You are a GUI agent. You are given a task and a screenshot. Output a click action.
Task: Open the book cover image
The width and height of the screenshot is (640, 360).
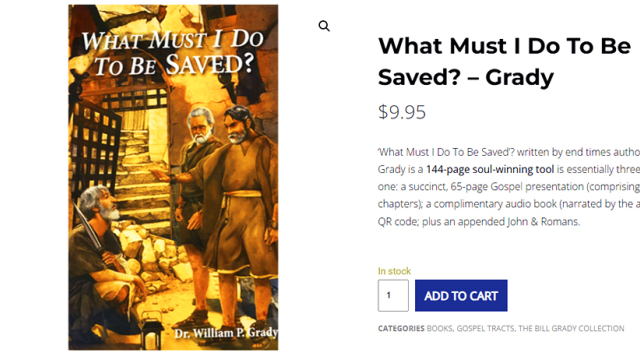pos(173,177)
